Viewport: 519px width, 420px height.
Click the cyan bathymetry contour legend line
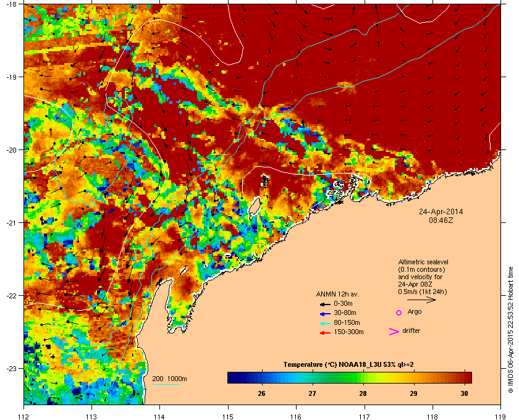pos(166,385)
